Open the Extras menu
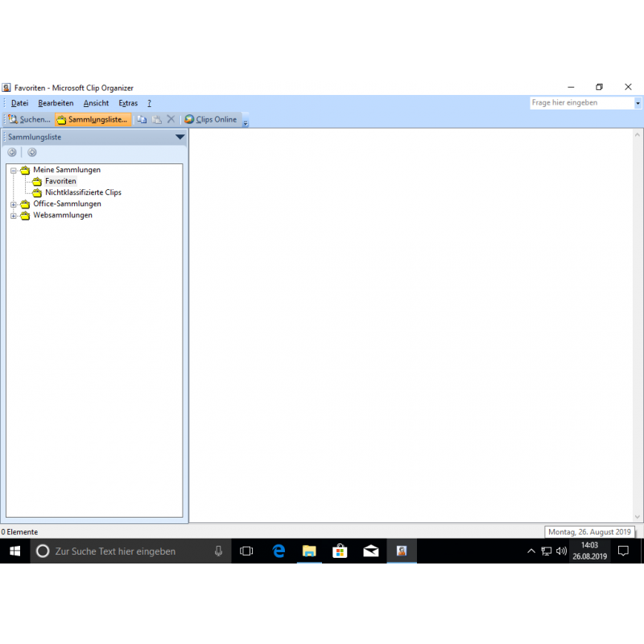 128,103
